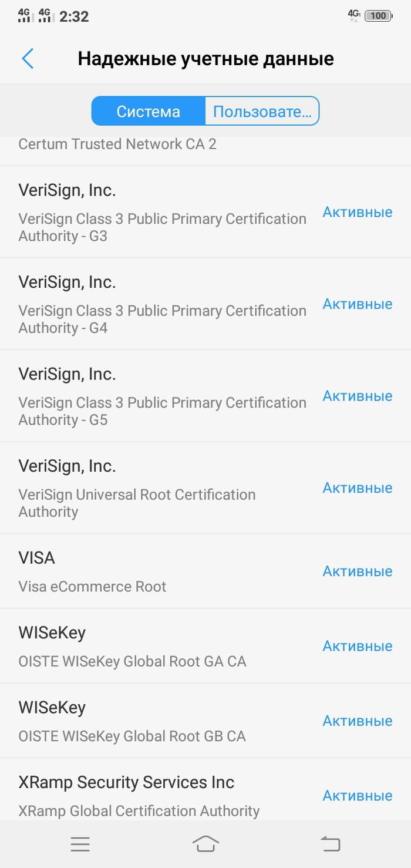This screenshot has width=411, height=868.
Task: Switch to the Пользовате... tab
Action: [262, 112]
